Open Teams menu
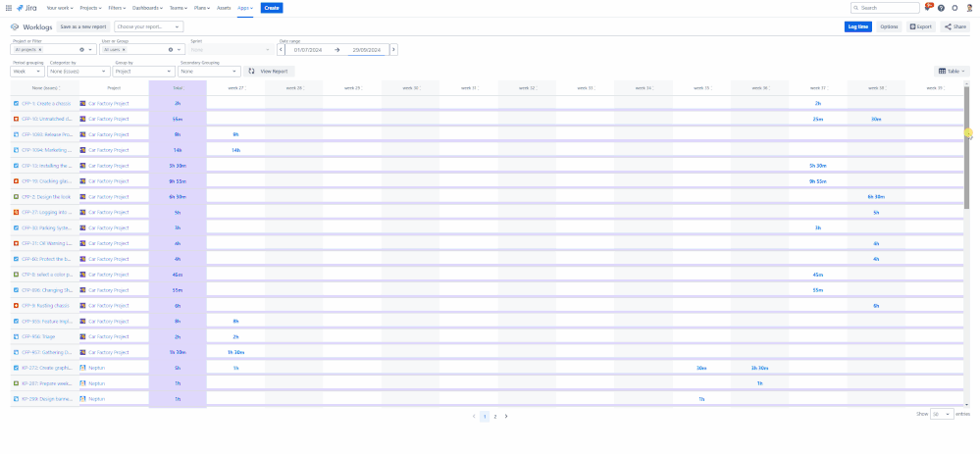The height and width of the screenshot is (454, 980). coord(179,8)
